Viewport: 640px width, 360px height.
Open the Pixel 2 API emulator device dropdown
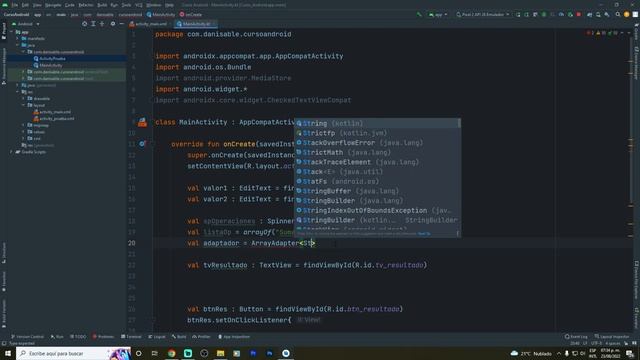[482, 14]
